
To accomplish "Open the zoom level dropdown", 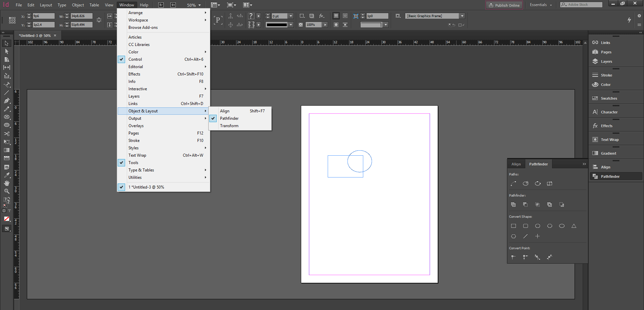I will point(194,5).
